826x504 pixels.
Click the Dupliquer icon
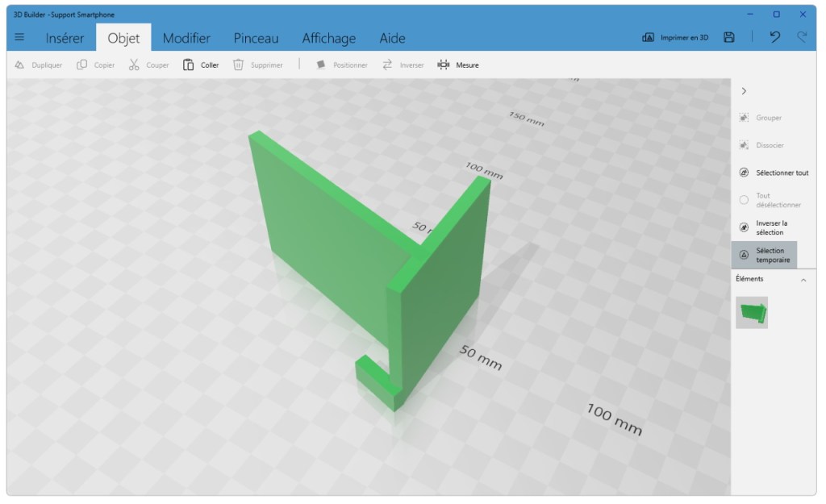coord(19,65)
